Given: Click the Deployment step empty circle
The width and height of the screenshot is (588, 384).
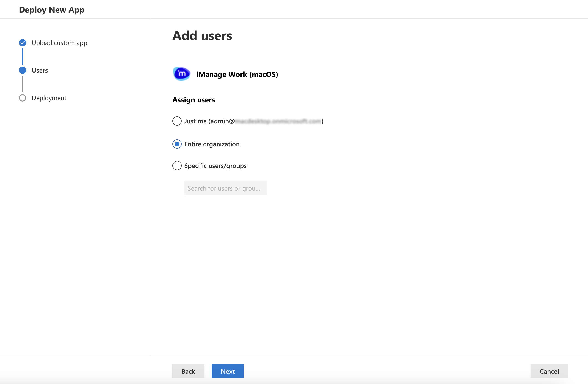Looking at the screenshot, I should click(x=23, y=98).
